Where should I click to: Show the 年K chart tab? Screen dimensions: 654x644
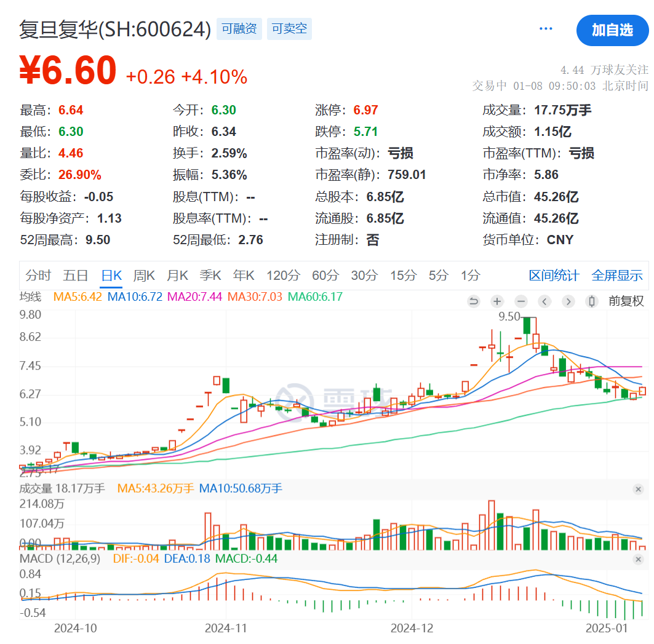[x=244, y=276]
